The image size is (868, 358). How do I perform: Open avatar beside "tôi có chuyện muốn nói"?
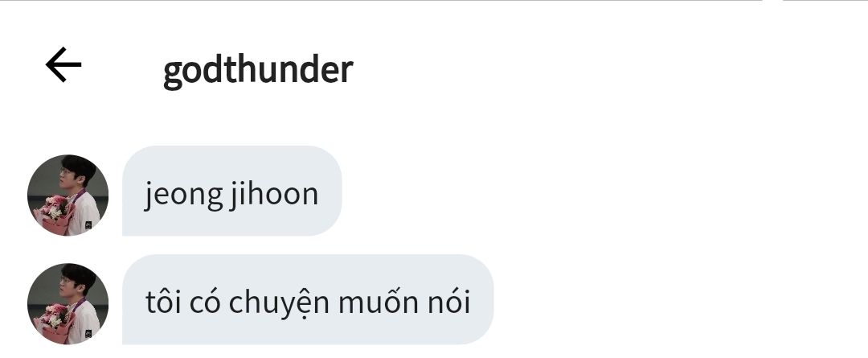(68, 303)
